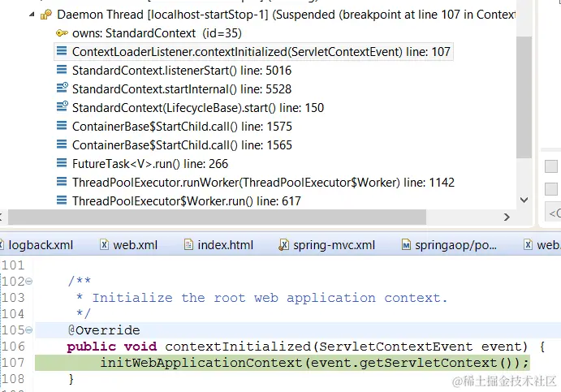Click the comment 'Initialize the root web application context.'

click(270, 298)
